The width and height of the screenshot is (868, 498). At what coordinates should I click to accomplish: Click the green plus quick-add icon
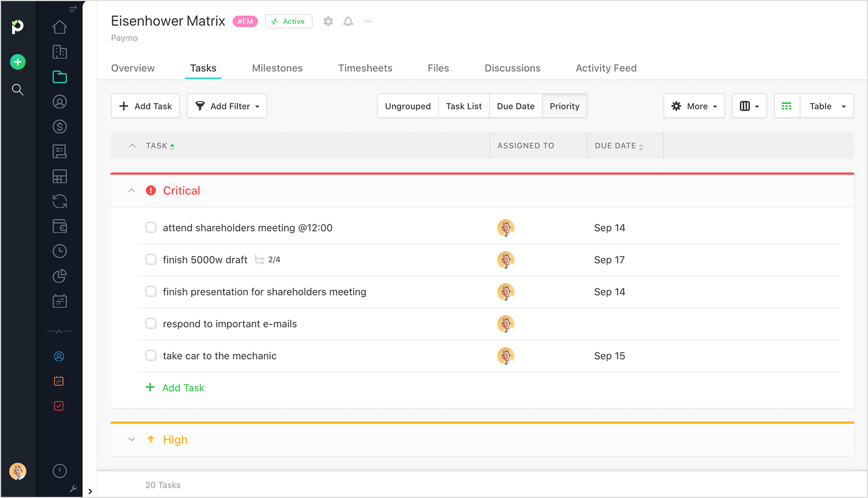[18, 62]
